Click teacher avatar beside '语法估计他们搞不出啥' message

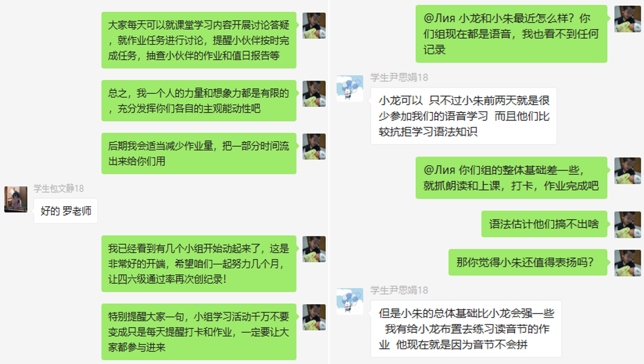tap(628, 224)
